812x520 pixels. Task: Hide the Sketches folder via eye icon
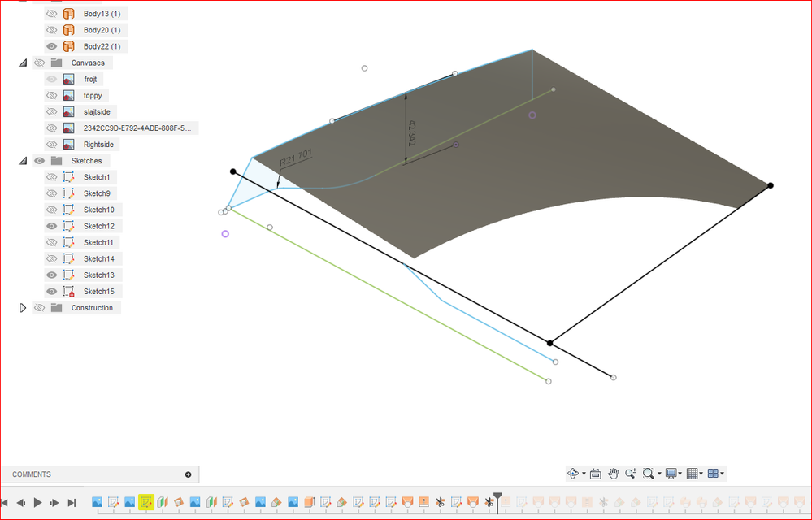coord(39,161)
